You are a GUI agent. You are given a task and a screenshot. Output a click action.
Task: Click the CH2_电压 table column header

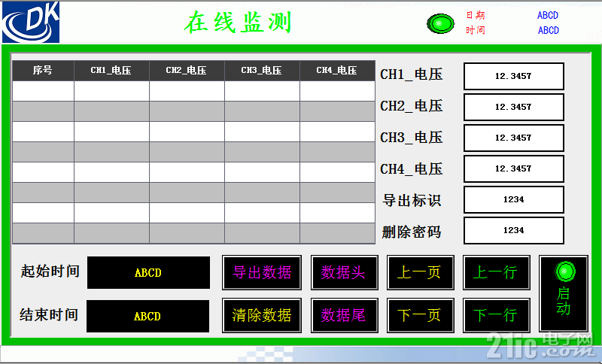tap(187, 71)
